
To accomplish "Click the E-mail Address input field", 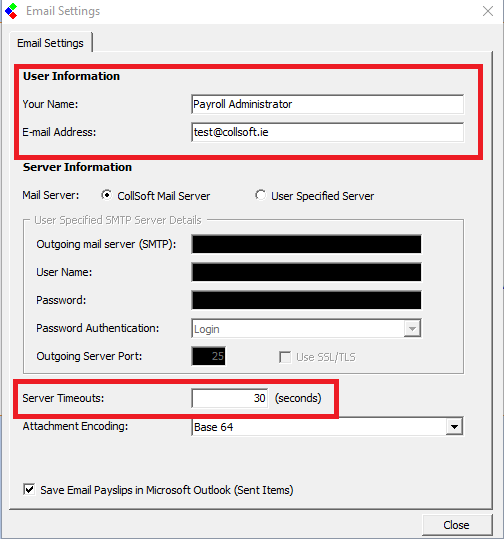I will [x=327, y=132].
